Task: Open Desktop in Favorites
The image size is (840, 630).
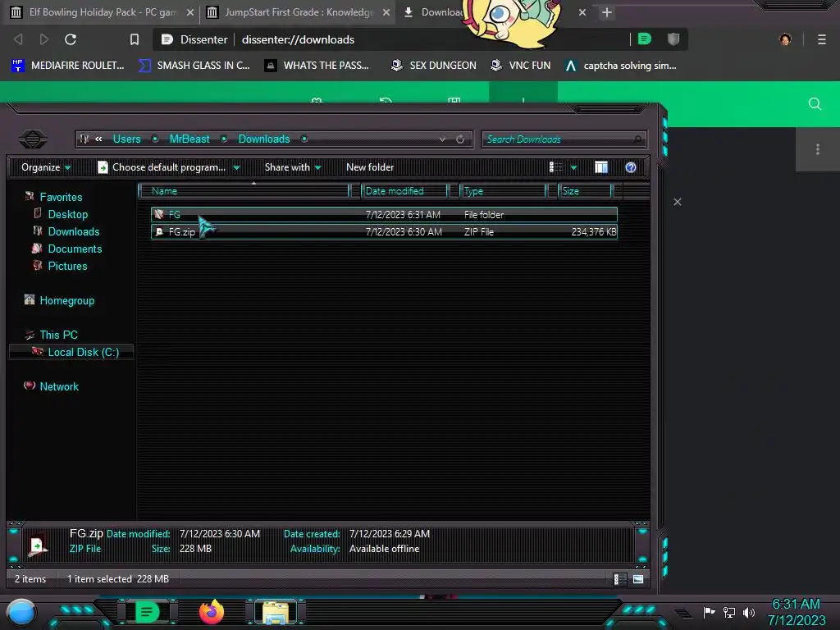Action: (67, 214)
